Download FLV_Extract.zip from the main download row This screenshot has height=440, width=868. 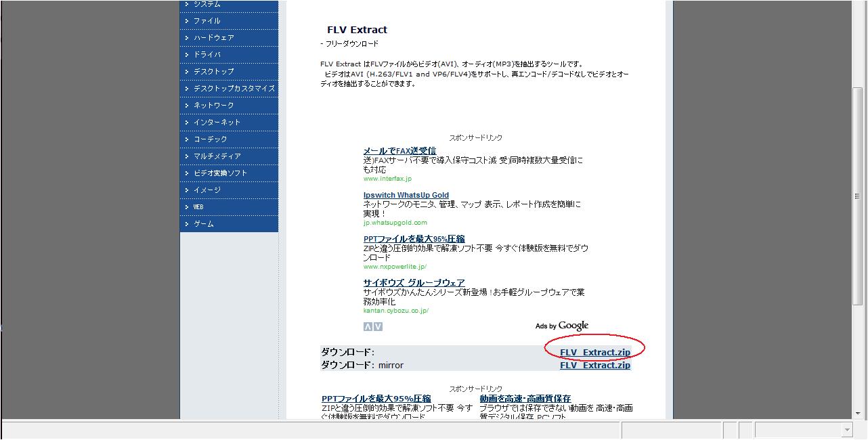click(595, 352)
